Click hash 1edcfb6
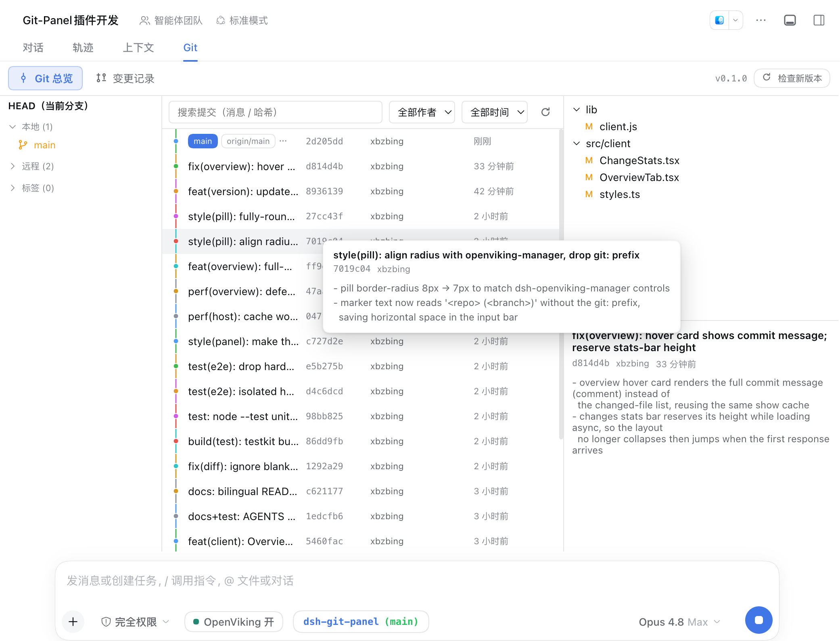Screen dimensions: 840x641 (324, 516)
